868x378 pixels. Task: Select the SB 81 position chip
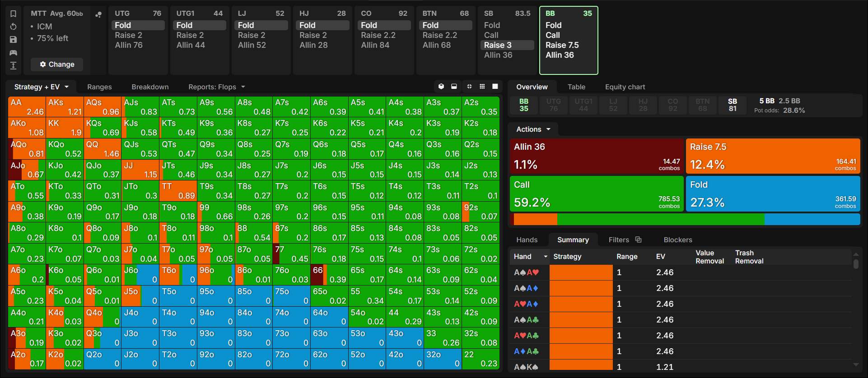coord(733,105)
